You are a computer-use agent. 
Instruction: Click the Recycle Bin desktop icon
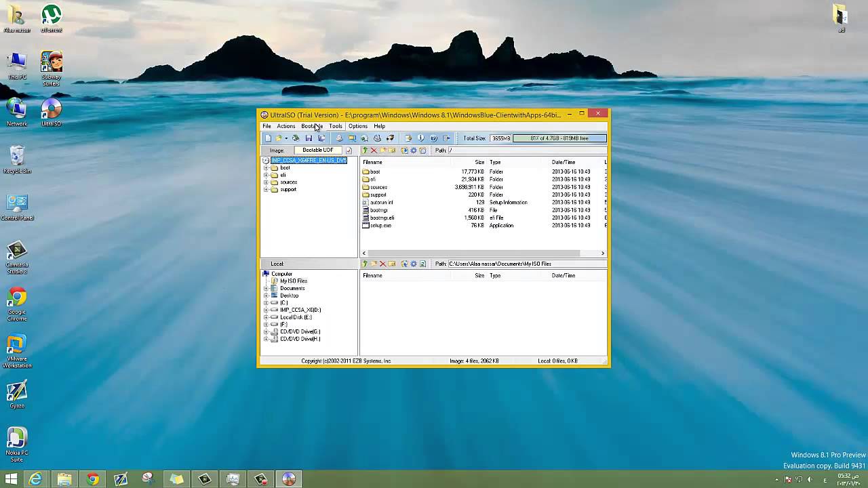point(17,160)
